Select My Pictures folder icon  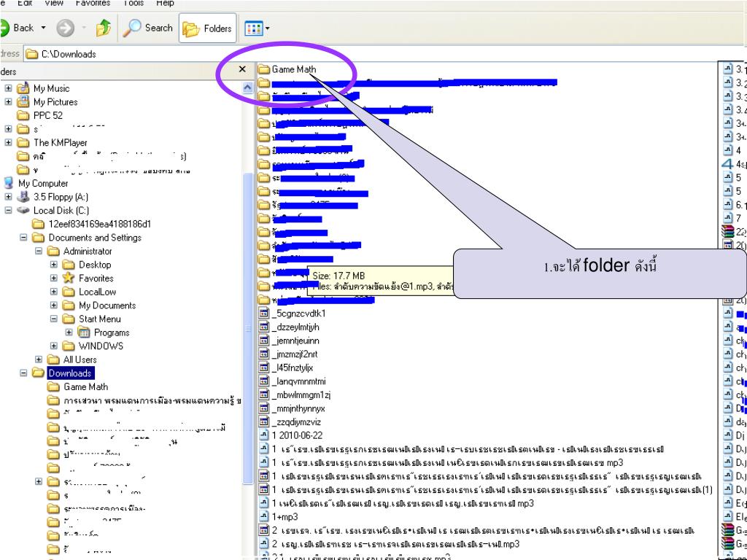pyautogui.click(x=23, y=102)
